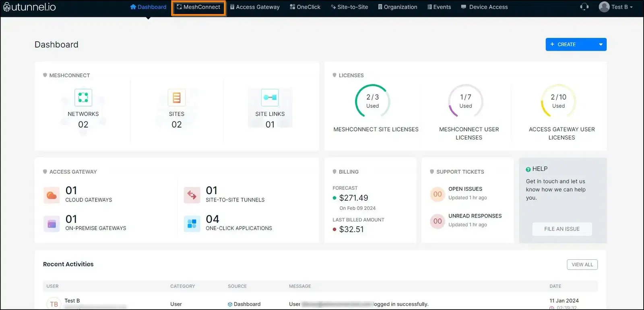Click the On-Premise Gateways icon
This screenshot has width=644, height=310.
tap(52, 224)
